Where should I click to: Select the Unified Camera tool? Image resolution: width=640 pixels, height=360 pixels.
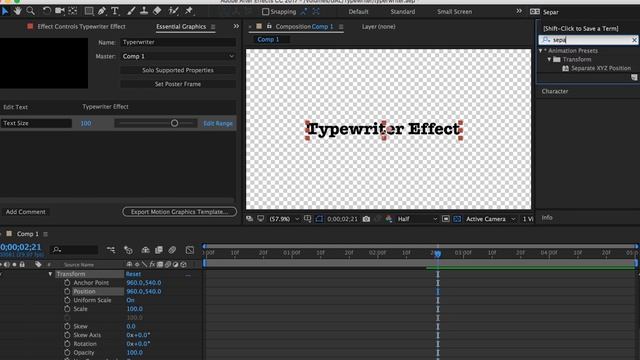[x=60, y=11]
